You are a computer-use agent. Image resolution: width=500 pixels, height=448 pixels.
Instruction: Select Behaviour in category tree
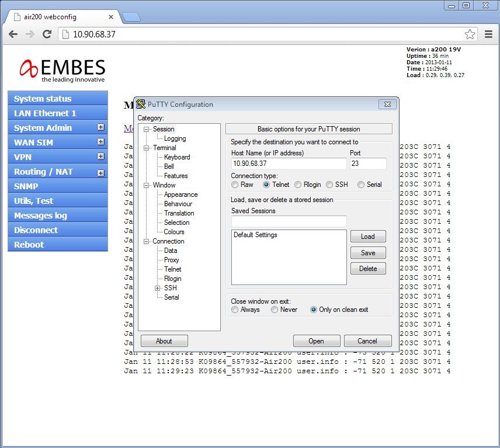pos(178,204)
